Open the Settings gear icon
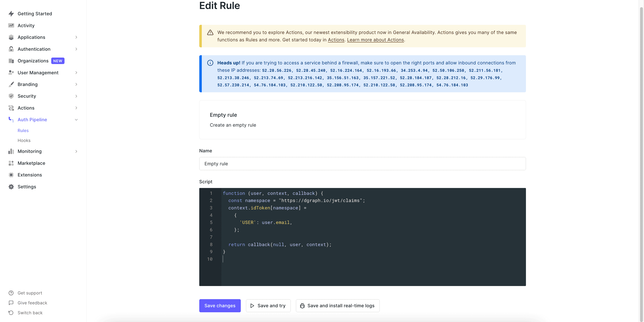Viewport: 644px width, 322px height. [11, 186]
